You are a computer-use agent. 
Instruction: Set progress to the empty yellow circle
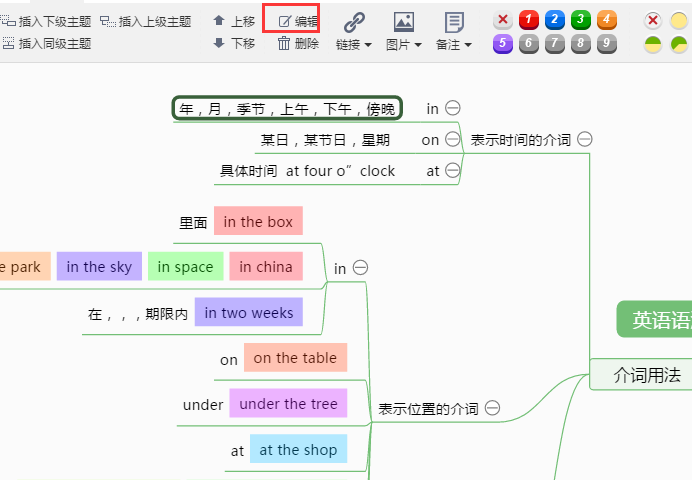click(679, 20)
